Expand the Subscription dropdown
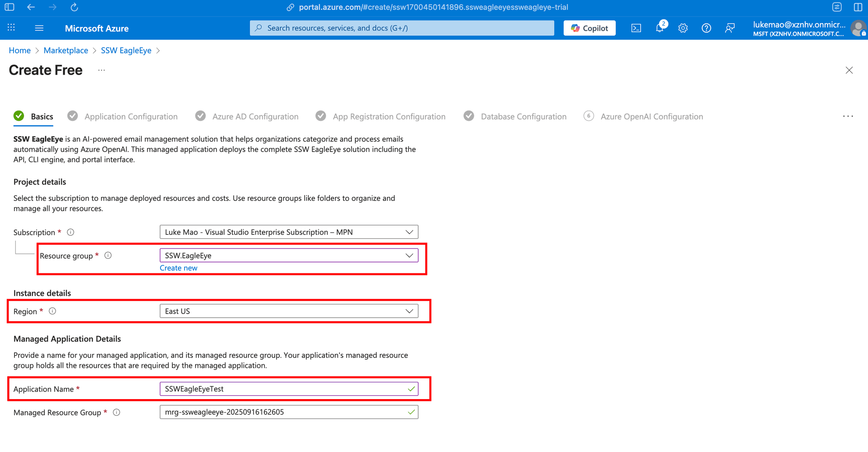Image resolution: width=868 pixels, height=452 pixels. 288,232
